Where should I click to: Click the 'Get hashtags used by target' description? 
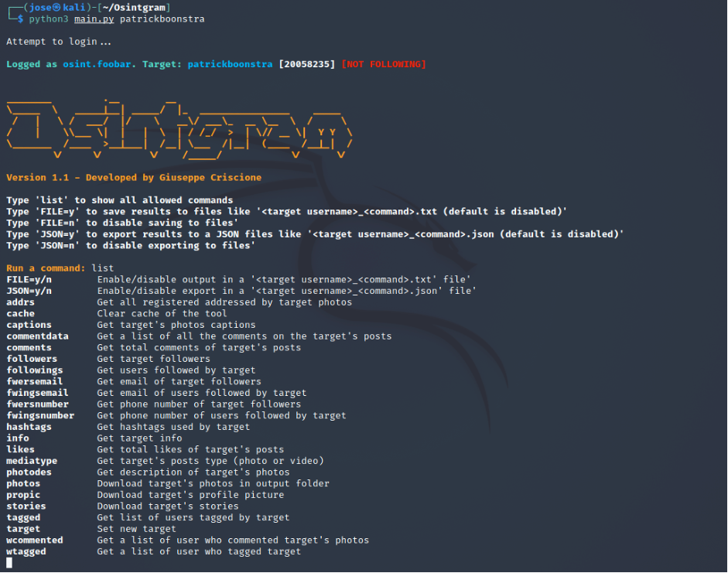tap(173, 427)
